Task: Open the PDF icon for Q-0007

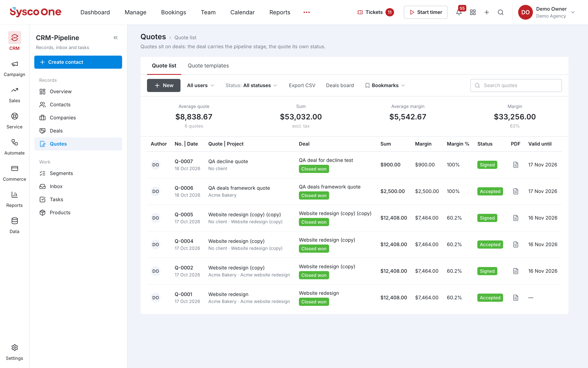Action: coord(516,165)
